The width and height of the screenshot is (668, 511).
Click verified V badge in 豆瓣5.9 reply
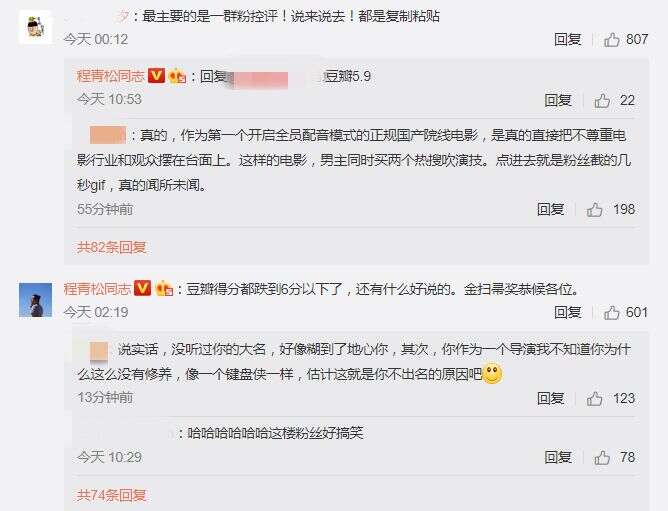(156, 76)
